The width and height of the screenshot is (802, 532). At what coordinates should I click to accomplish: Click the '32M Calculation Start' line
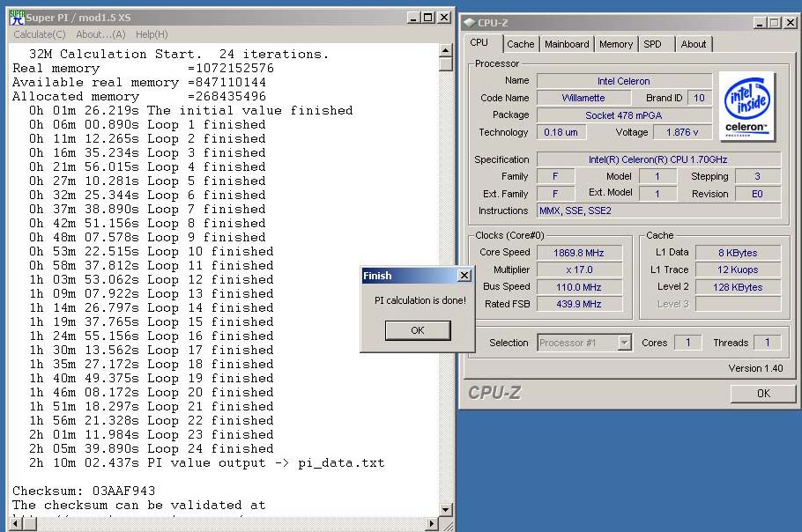click(x=179, y=55)
